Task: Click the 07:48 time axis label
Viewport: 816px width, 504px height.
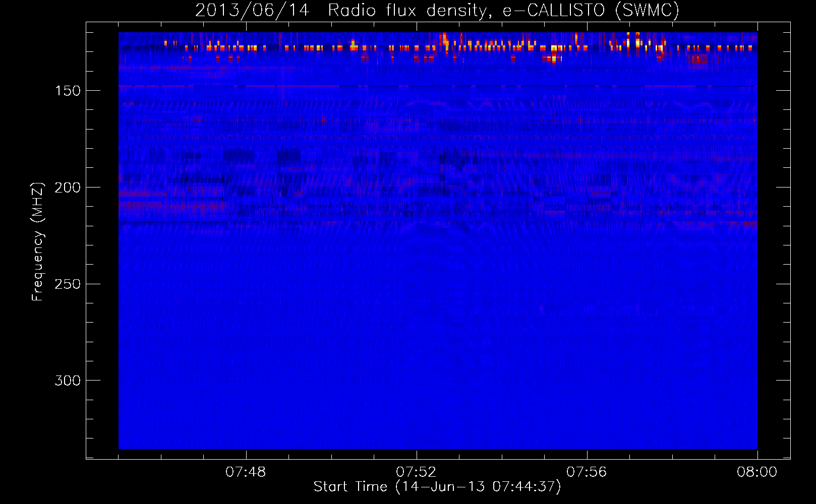Action: 246,472
